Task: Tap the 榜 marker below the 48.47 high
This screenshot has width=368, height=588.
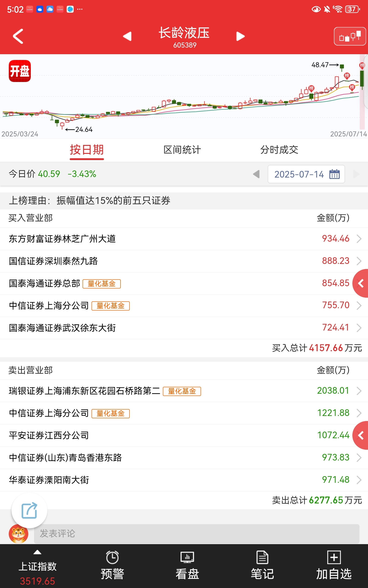Action: 347,76
